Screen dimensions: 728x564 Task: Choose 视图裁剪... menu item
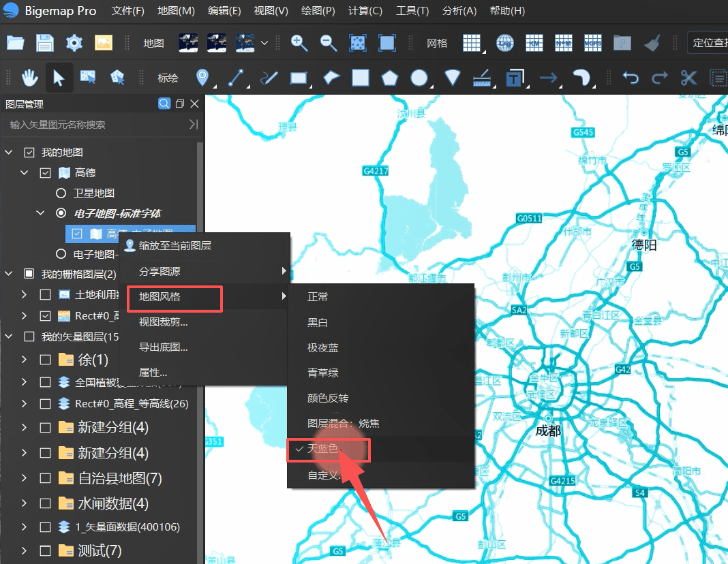[204, 322]
